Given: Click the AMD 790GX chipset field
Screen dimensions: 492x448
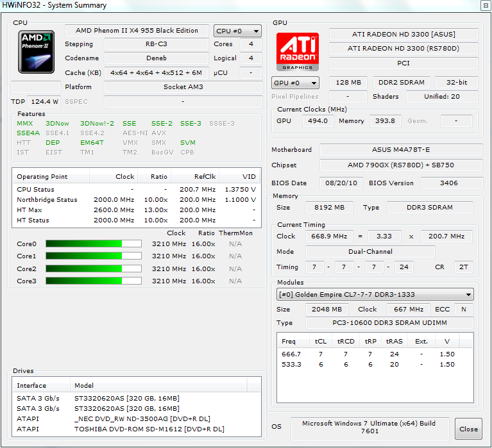Looking at the screenshot, I should pos(401,165).
